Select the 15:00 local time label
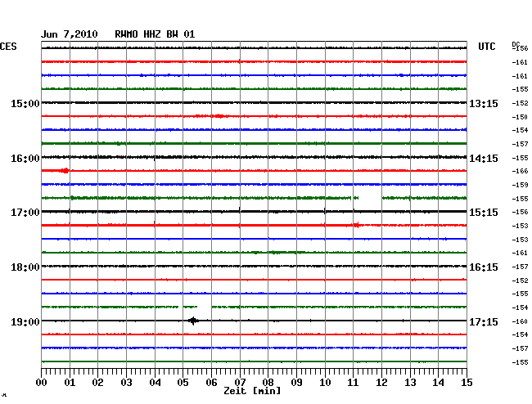532x404 pixels. click(25, 103)
